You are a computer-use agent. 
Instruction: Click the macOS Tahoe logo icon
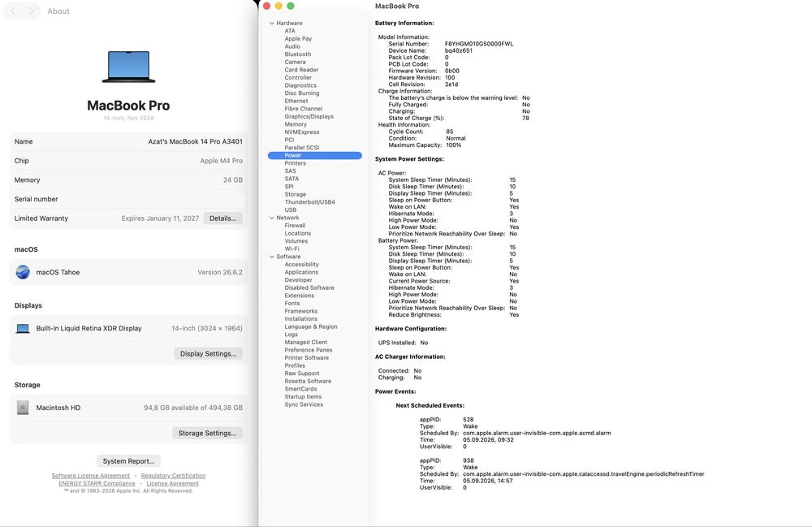(23, 272)
